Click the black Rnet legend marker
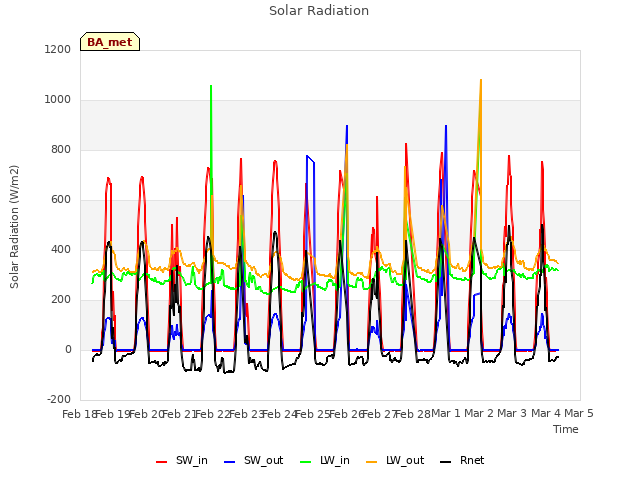 tap(446, 462)
